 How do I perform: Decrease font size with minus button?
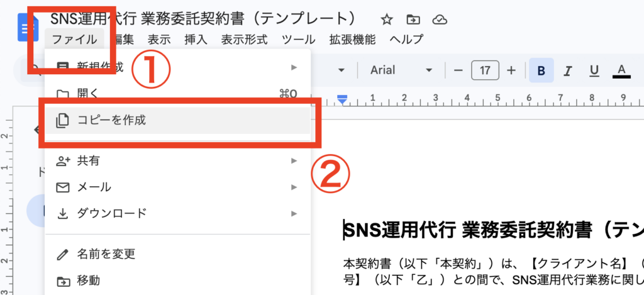(x=458, y=70)
